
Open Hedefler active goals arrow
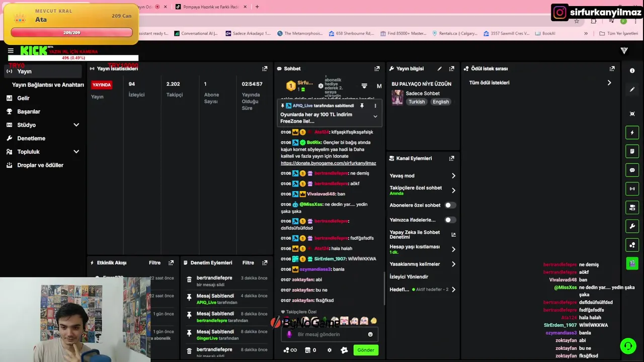point(453,290)
